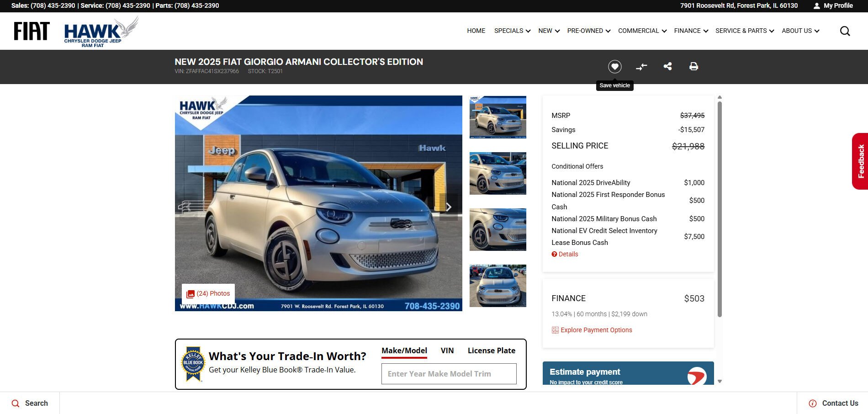Click the compare vehicles arrows icon
The image size is (868, 414).
click(641, 67)
